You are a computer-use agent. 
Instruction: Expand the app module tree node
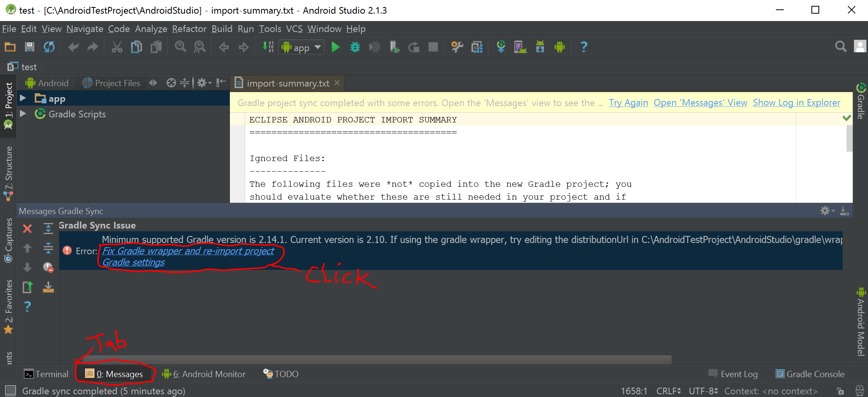point(23,98)
